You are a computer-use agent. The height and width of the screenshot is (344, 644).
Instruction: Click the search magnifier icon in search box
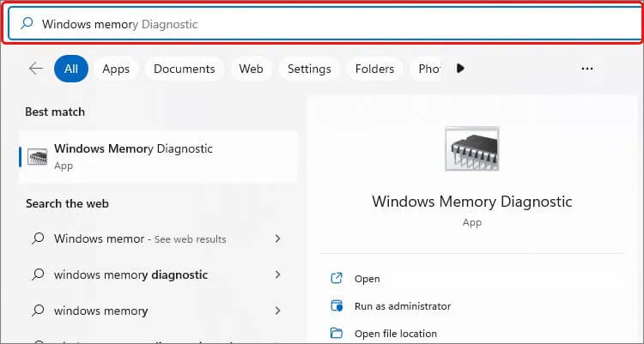click(27, 23)
